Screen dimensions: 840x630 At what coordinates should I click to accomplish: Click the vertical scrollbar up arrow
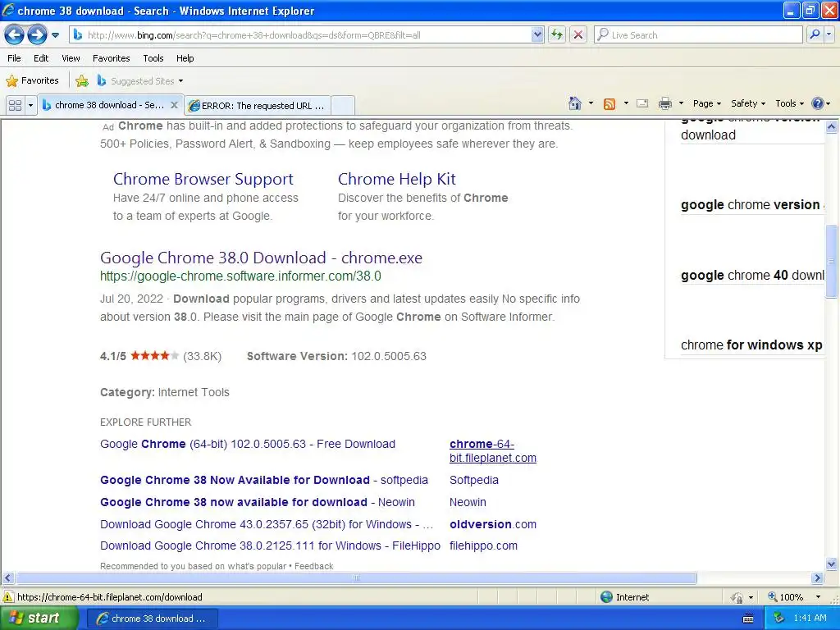tap(832, 127)
